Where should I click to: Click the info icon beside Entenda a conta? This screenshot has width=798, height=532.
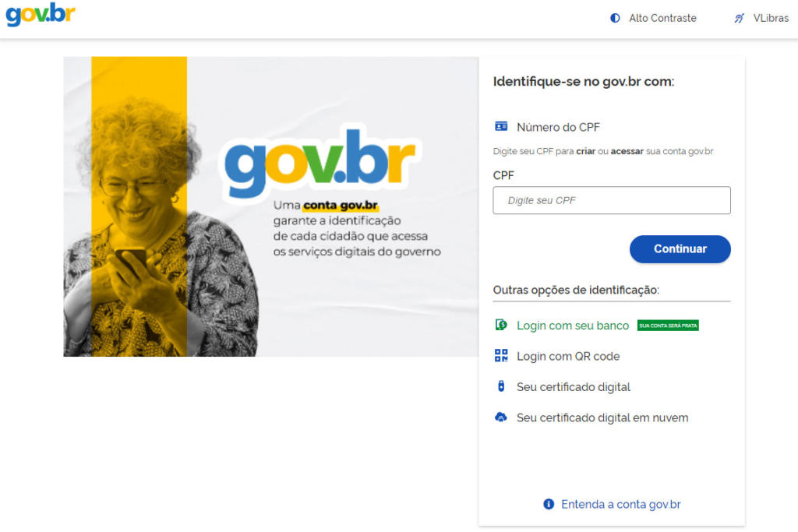coord(548,504)
